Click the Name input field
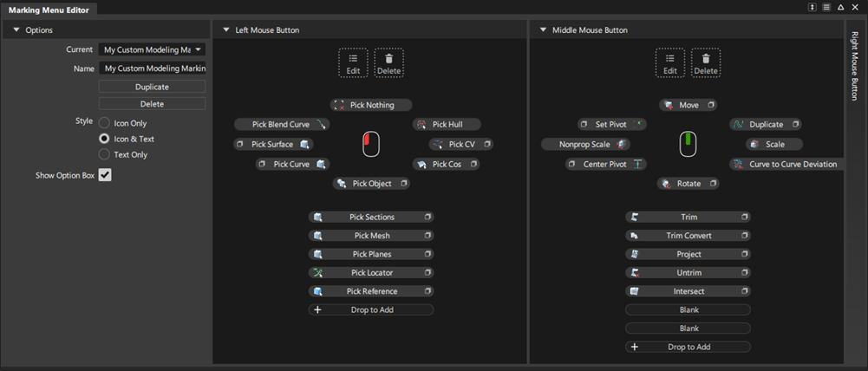868x371 pixels. click(x=152, y=68)
